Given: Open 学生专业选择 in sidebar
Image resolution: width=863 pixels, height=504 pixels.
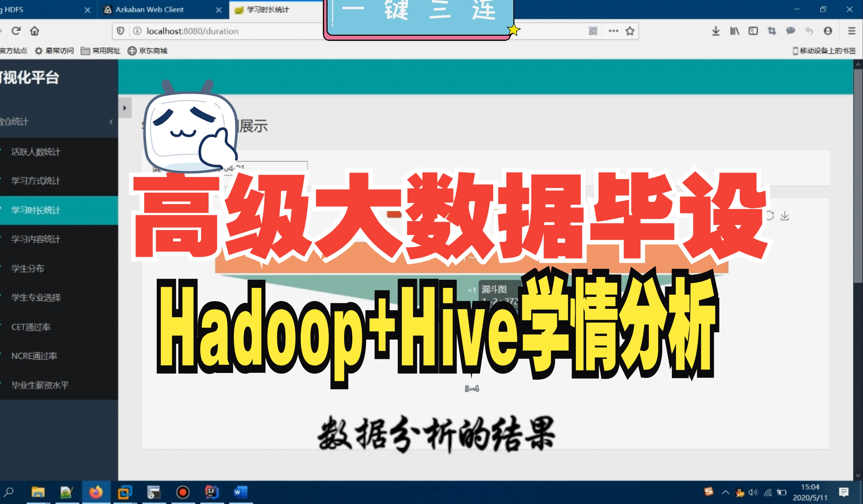Looking at the screenshot, I should (x=59, y=297).
